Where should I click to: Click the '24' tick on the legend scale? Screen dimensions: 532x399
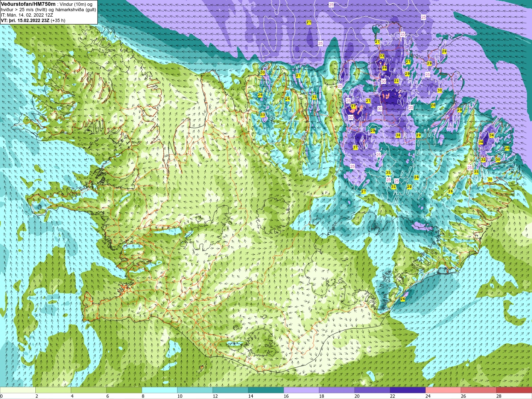click(428, 396)
